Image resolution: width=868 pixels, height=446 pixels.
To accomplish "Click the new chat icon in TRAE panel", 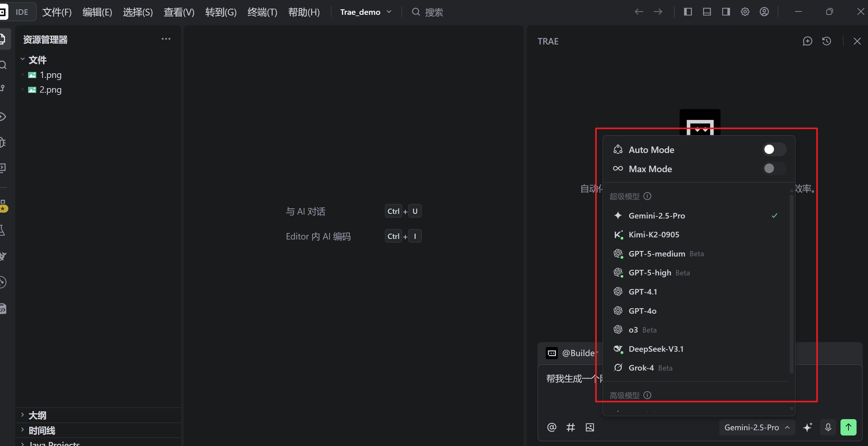I will [807, 41].
